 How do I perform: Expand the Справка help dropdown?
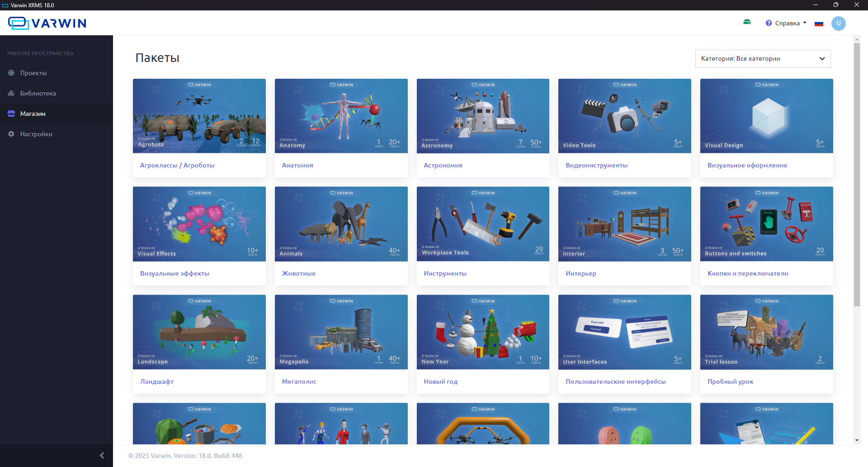786,24
